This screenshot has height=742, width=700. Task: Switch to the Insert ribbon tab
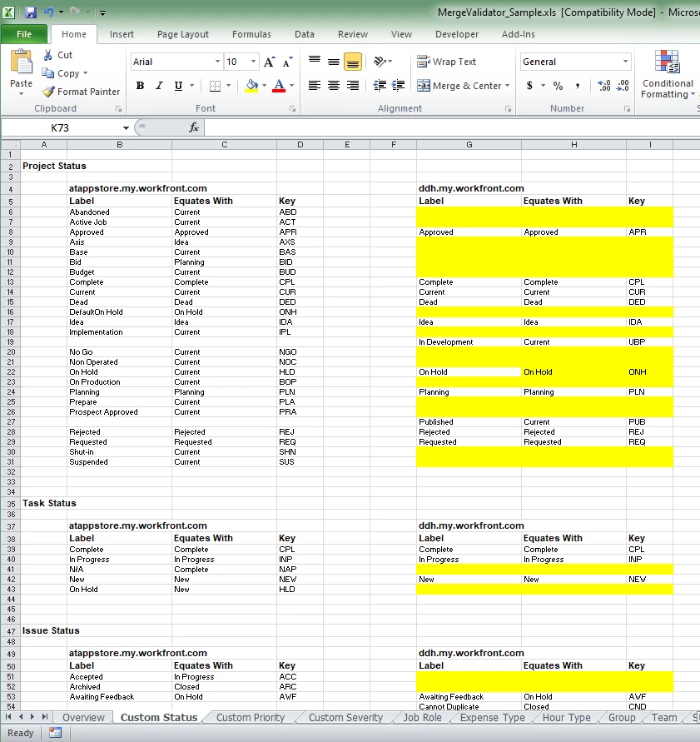(122, 34)
